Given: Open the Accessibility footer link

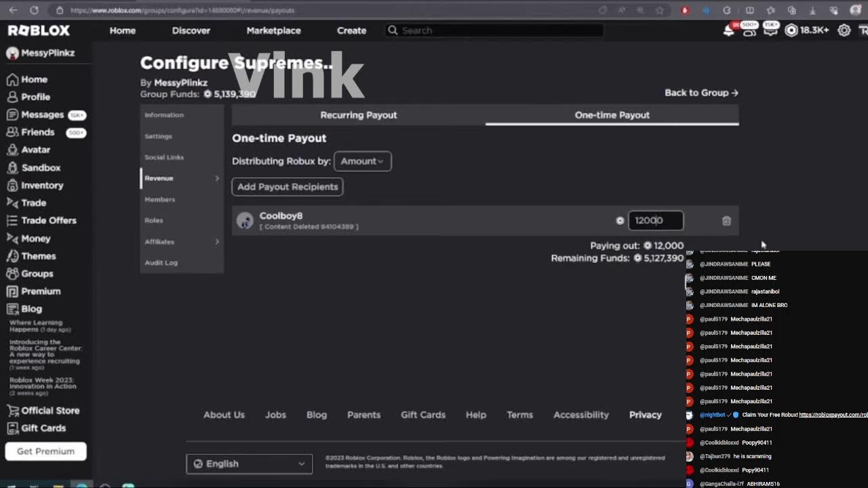Looking at the screenshot, I should [x=581, y=415].
